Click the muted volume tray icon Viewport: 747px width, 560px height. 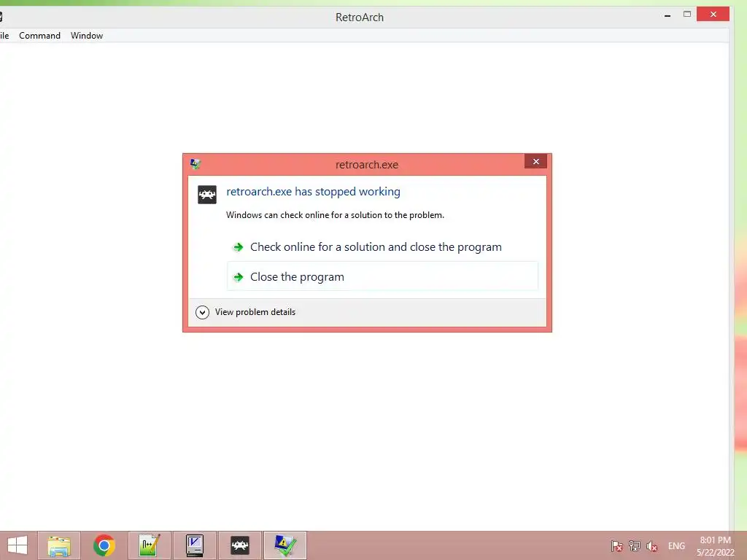coord(651,545)
